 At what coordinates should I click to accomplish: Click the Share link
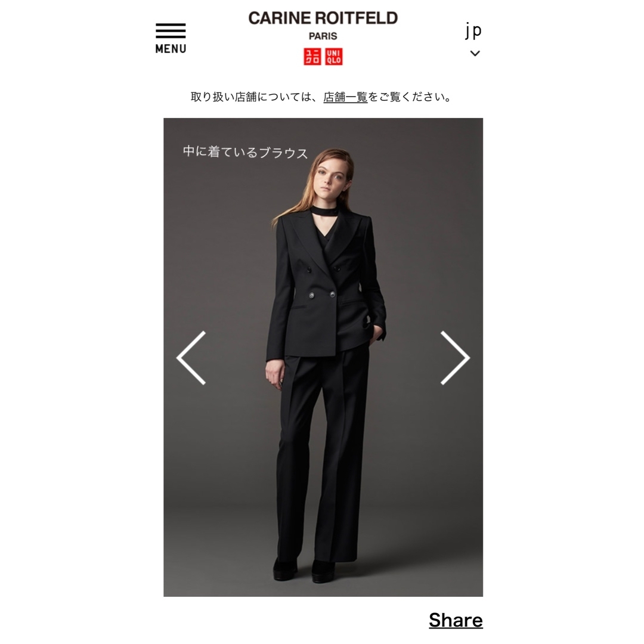(x=456, y=620)
